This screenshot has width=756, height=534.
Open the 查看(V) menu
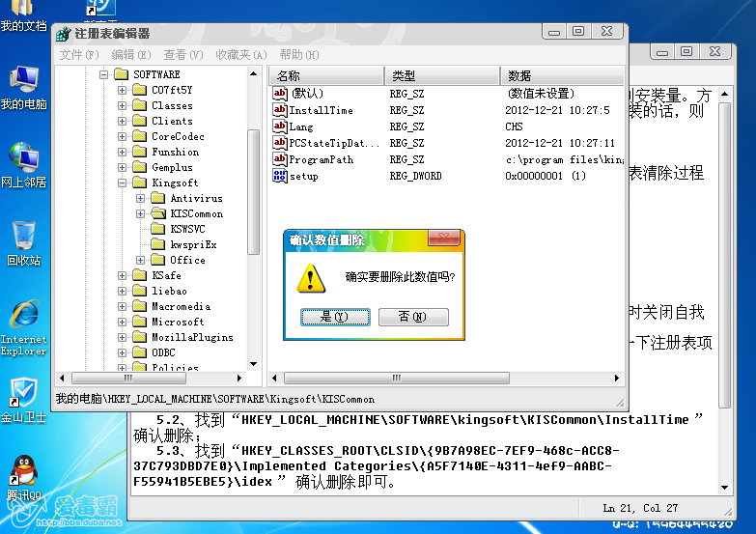point(183,54)
